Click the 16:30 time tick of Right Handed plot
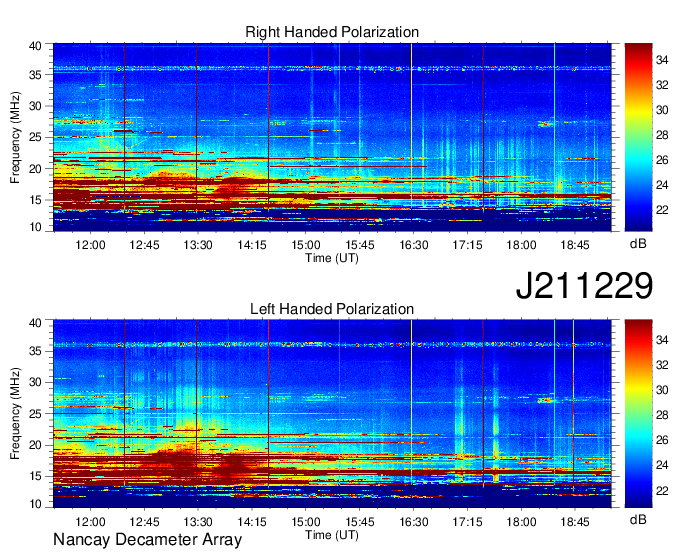The image size is (680, 552). coord(413,245)
